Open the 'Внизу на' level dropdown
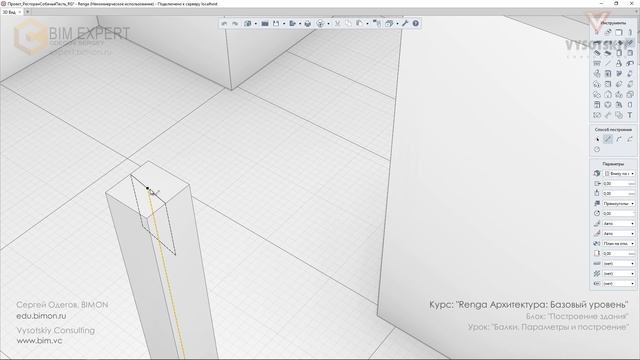Screen dimensions: 640x360 pos(619,173)
